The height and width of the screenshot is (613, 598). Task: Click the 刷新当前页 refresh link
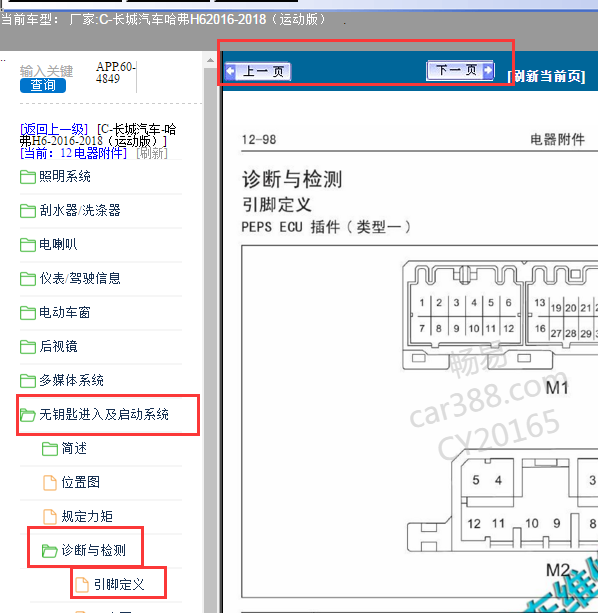[x=546, y=76]
